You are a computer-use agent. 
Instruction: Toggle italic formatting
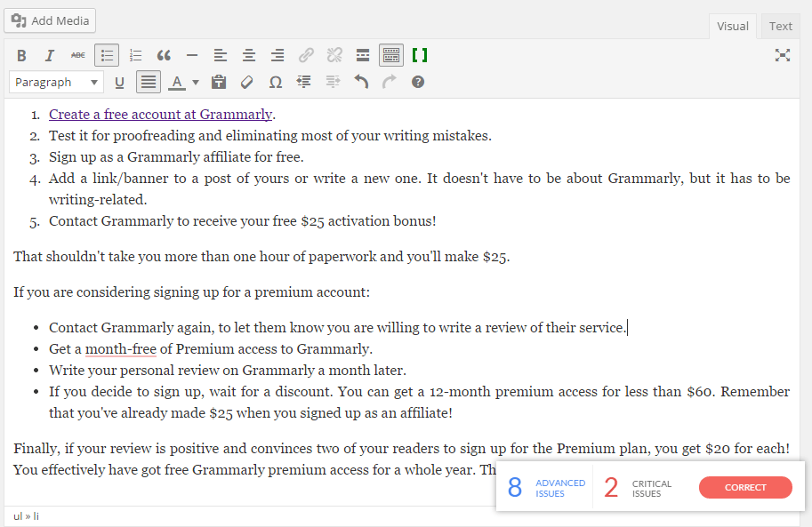click(x=50, y=54)
